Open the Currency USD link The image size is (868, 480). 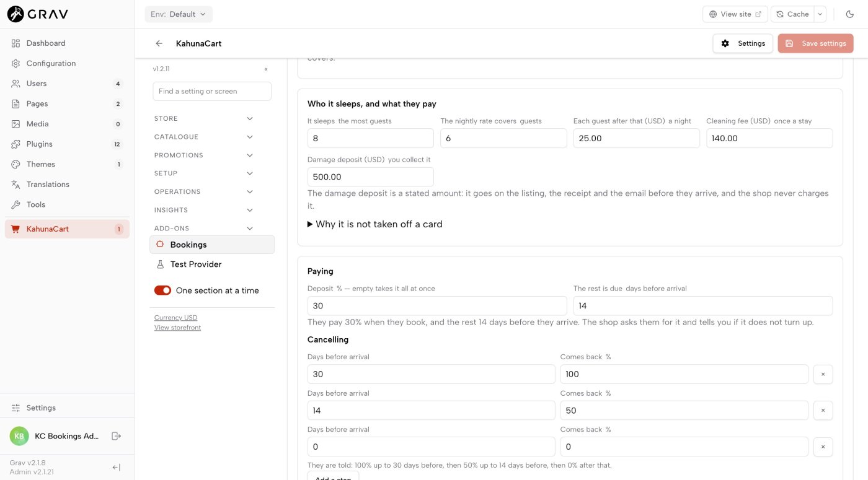point(175,318)
